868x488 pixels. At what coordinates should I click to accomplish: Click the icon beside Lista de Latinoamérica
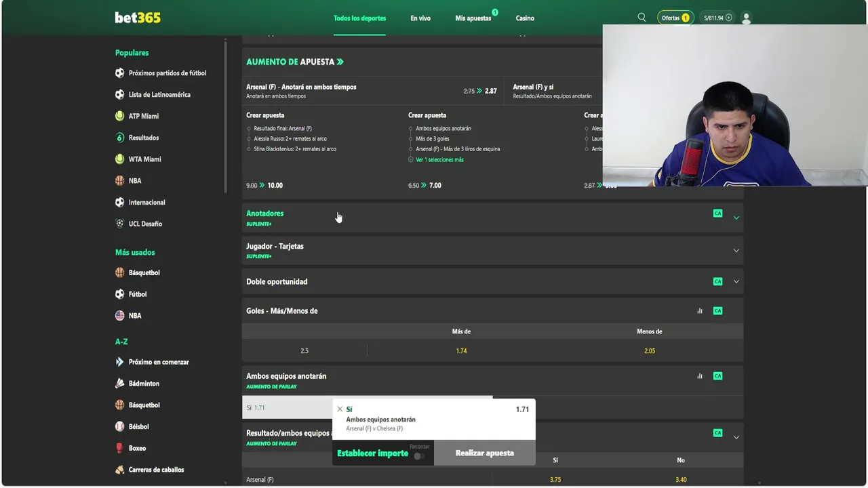[120, 95]
